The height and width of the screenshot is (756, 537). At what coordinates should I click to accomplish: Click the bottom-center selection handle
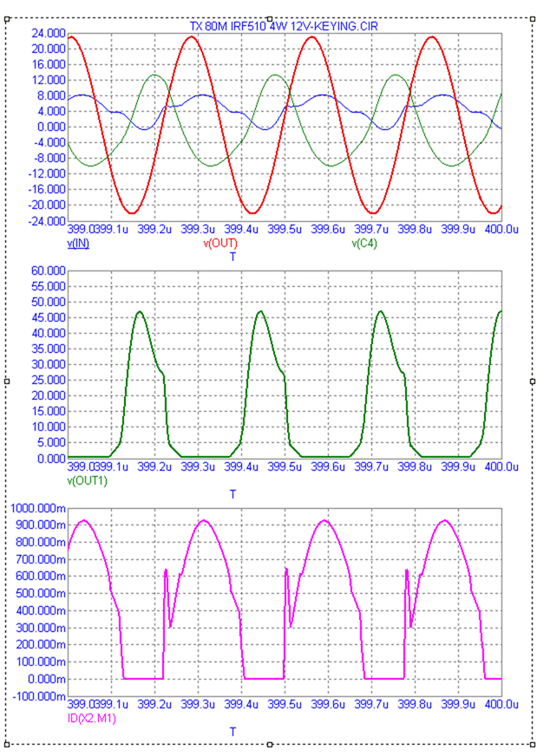pos(270,744)
